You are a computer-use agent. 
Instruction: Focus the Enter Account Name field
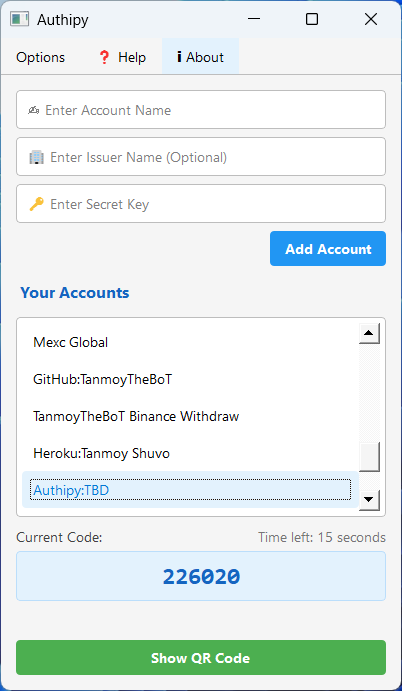(x=201, y=110)
